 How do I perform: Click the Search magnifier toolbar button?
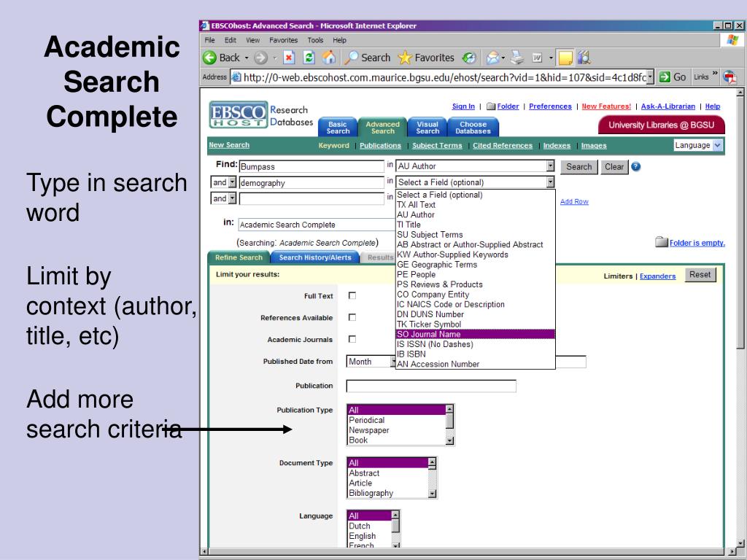tap(368, 58)
